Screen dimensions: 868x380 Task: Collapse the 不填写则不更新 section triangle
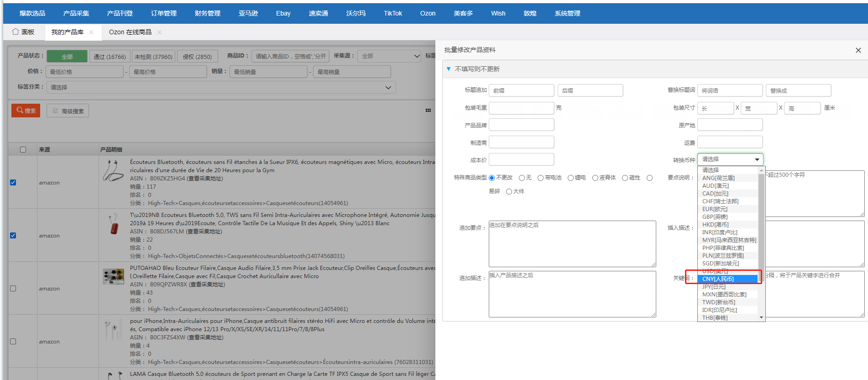(x=449, y=69)
